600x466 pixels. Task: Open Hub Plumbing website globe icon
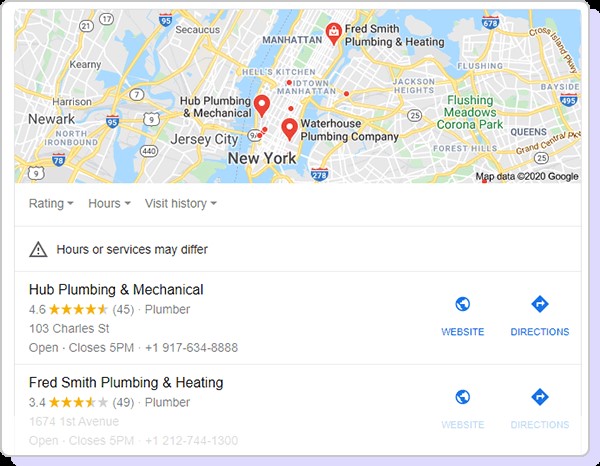pos(463,304)
